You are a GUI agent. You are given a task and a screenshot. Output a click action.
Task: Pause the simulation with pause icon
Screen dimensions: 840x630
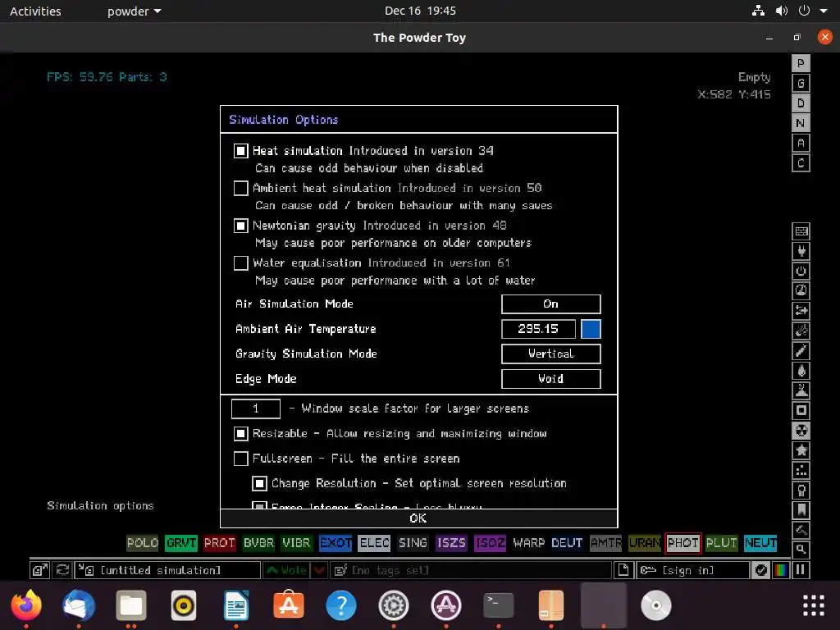click(x=801, y=570)
